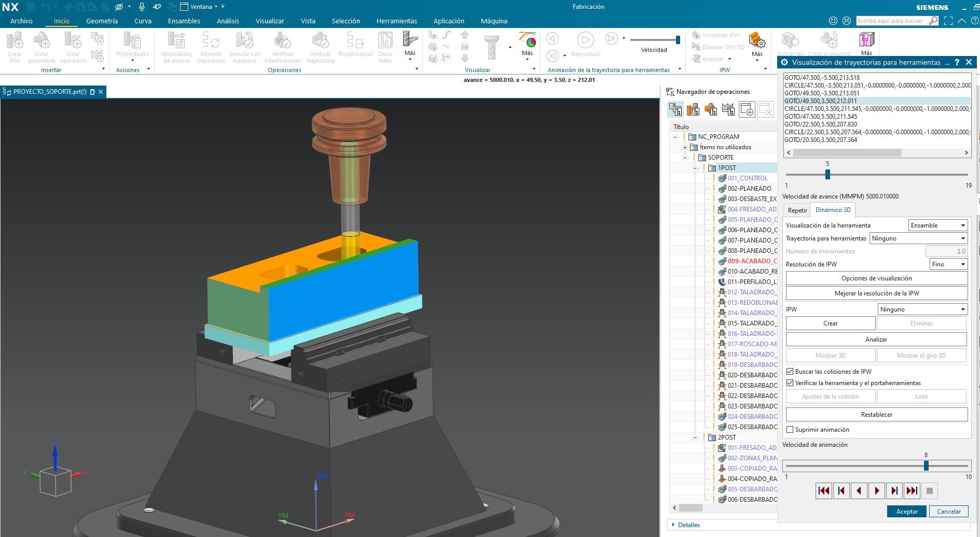This screenshot has height=537, width=980.
Task: Select the 009-ACABADO operation in tree
Action: point(752,261)
